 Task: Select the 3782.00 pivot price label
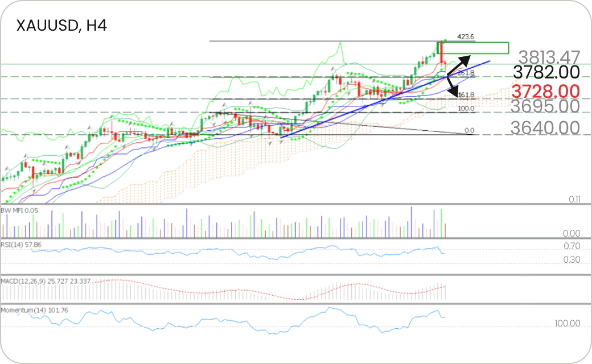(546, 72)
